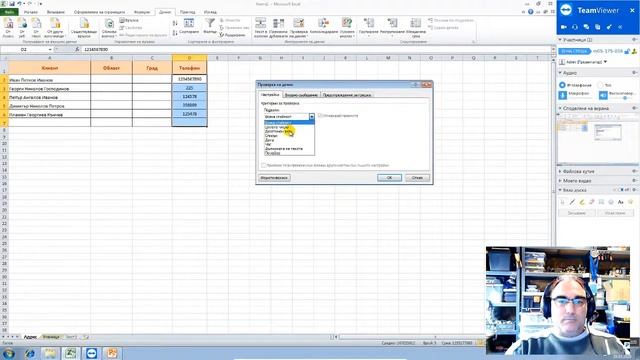Select the pen tool in TeamViewer whiteboard
Screen dimensions: 640x360
(572, 202)
